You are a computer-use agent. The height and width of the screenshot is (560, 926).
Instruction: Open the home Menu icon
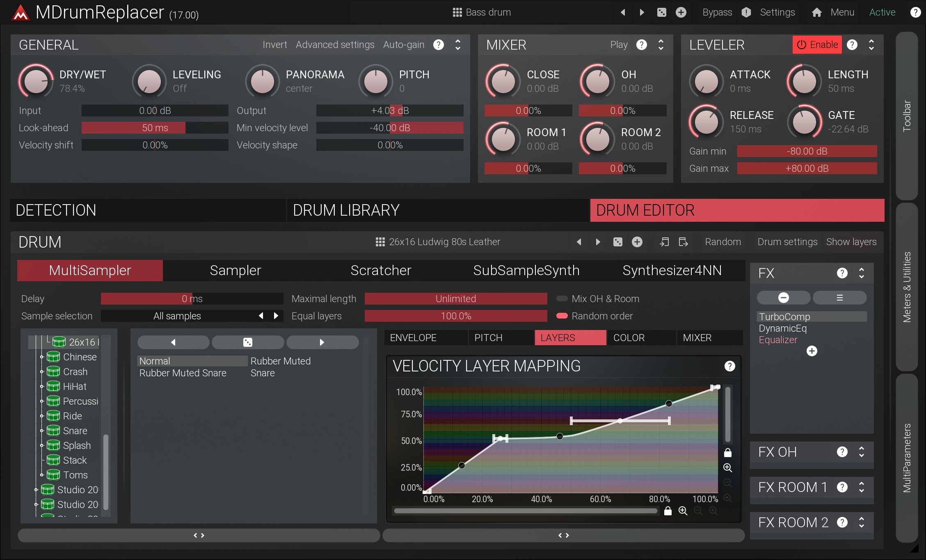pyautogui.click(x=816, y=12)
